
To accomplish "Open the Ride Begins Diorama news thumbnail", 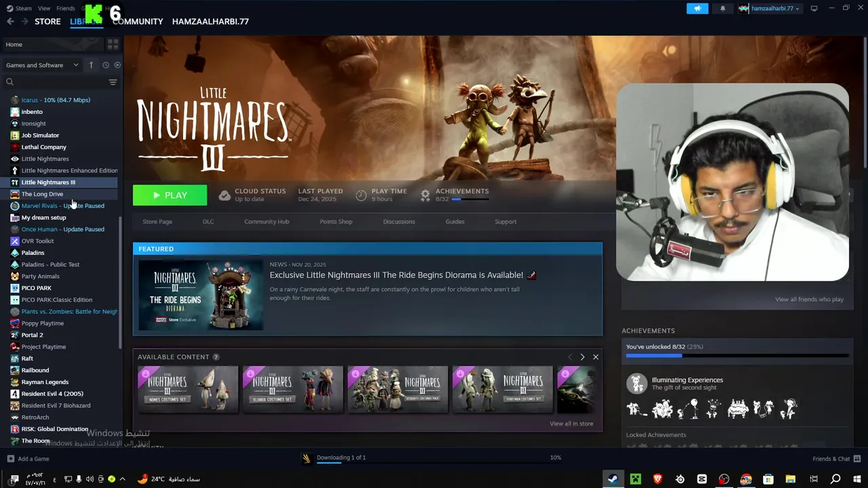I will tap(201, 295).
